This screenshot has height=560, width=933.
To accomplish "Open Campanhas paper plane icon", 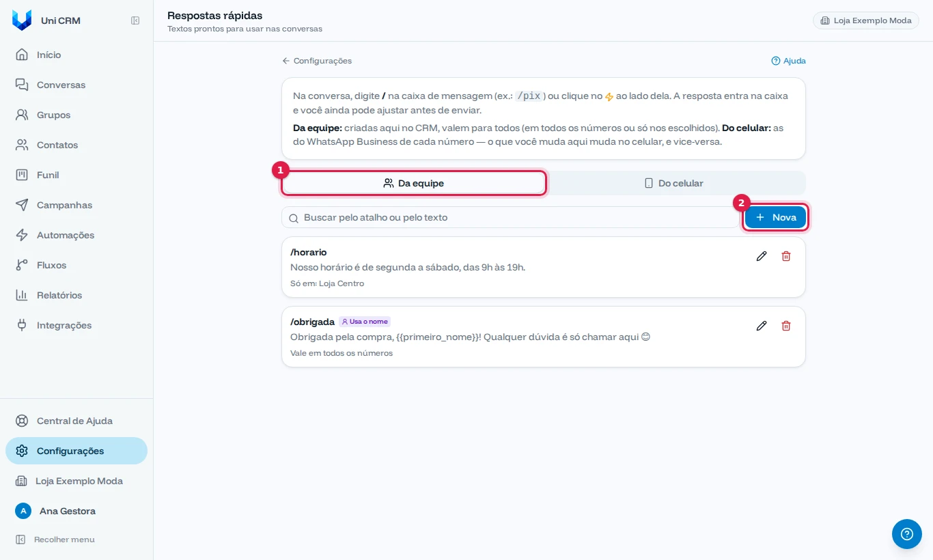I will pyautogui.click(x=22, y=205).
